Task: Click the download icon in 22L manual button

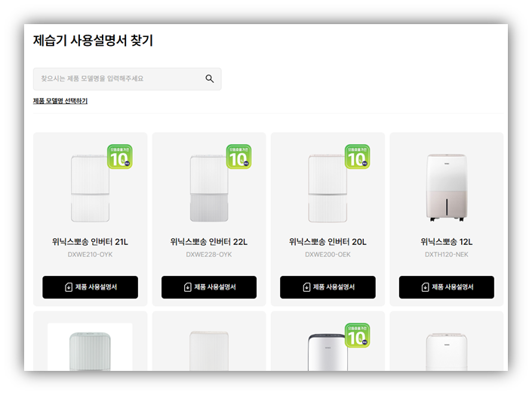Action: click(188, 287)
